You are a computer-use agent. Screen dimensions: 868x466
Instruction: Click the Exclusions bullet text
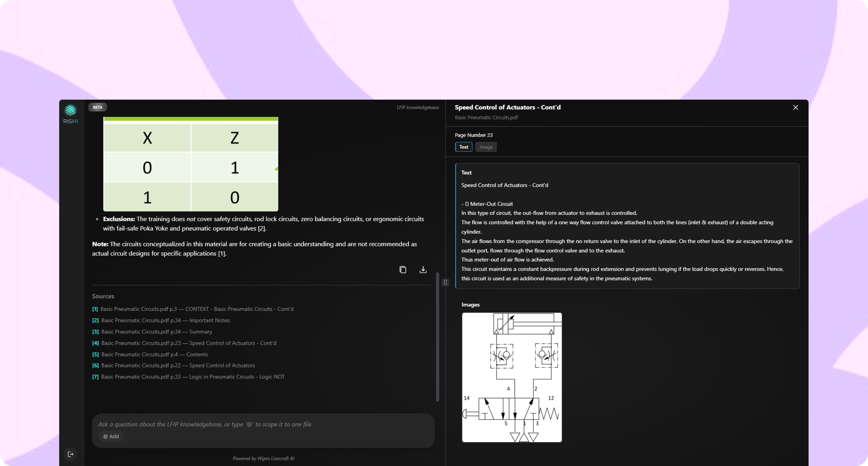263,224
